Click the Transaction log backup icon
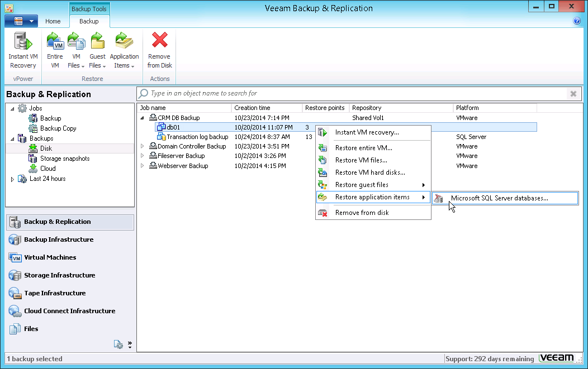588x369 pixels. 161,137
